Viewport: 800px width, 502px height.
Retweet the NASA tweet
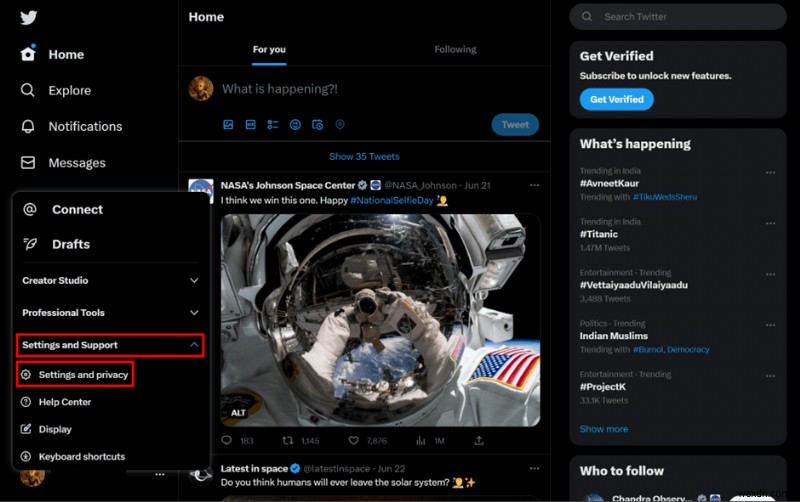[x=288, y=440]
